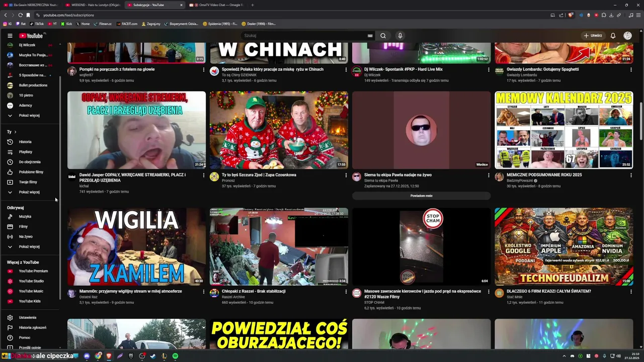Open Filmy in Odkrywaj
Viewport: 644px width, 362px height.
30,226
